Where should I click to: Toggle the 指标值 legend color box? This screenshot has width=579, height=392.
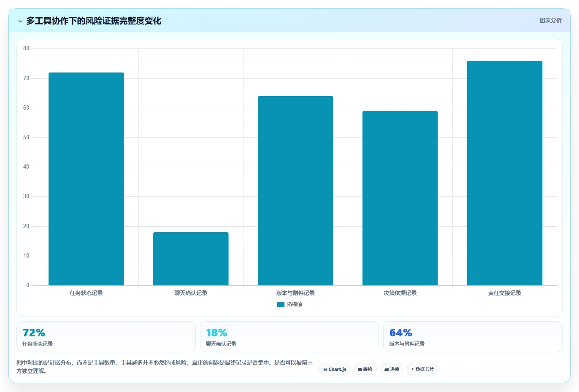pos(280,304)
